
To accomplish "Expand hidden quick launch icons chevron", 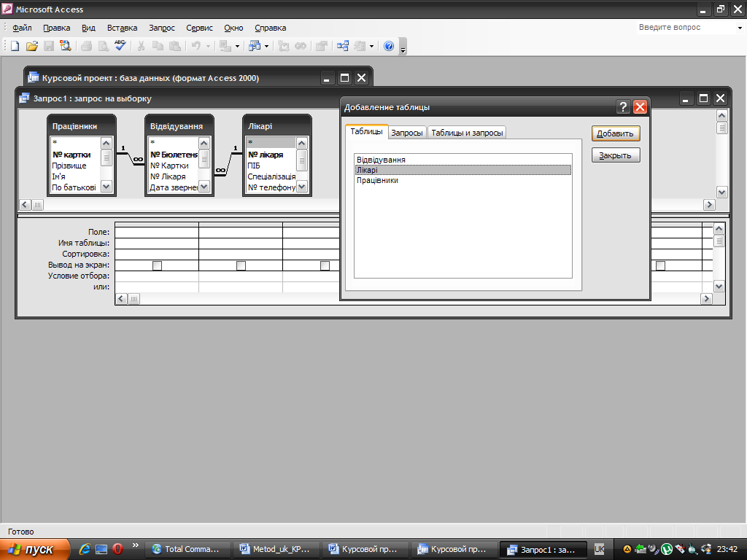I will point(135,545).
